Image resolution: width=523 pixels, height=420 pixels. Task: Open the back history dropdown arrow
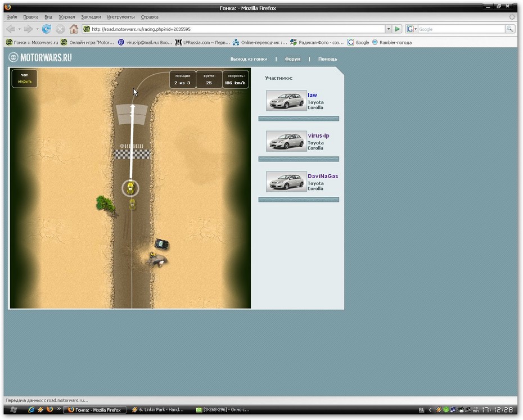point(19,29)
